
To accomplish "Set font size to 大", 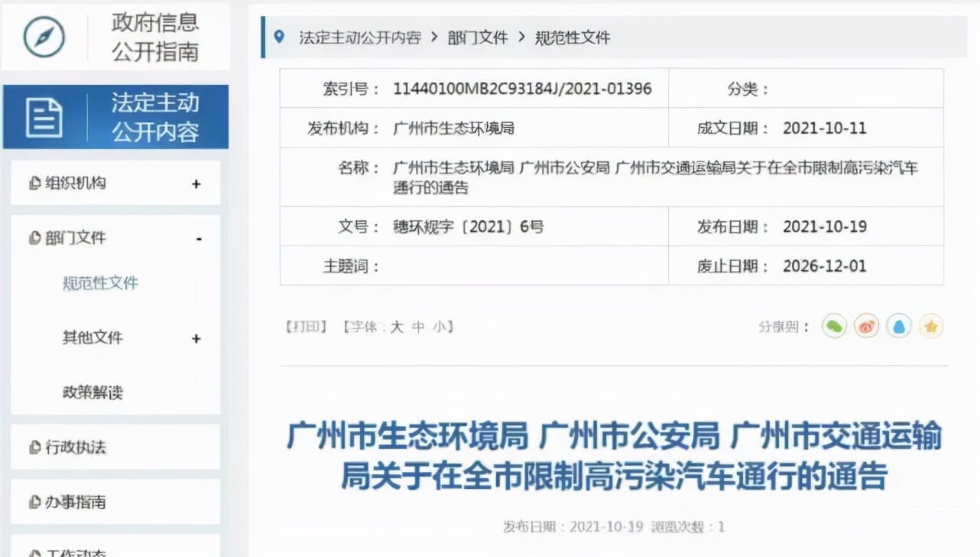I will coord(397,327).
